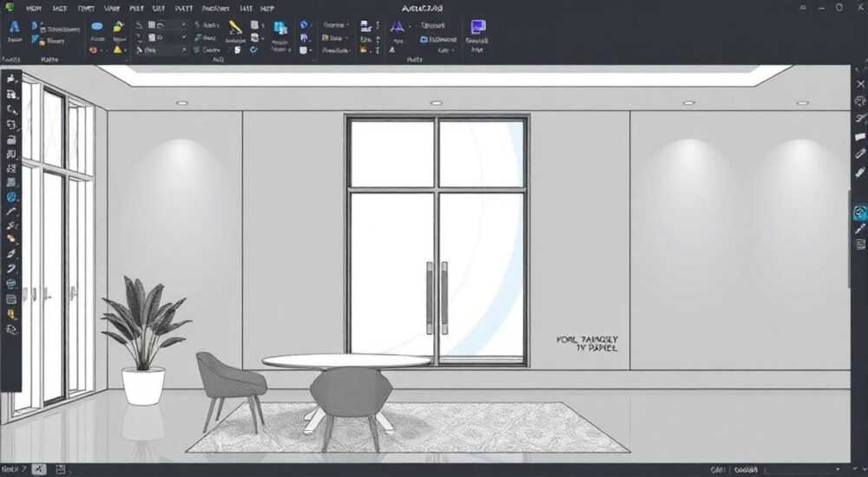Click the X icon atop right toolbar
This screenshot has width=868, height=477.
pos(860,84)
